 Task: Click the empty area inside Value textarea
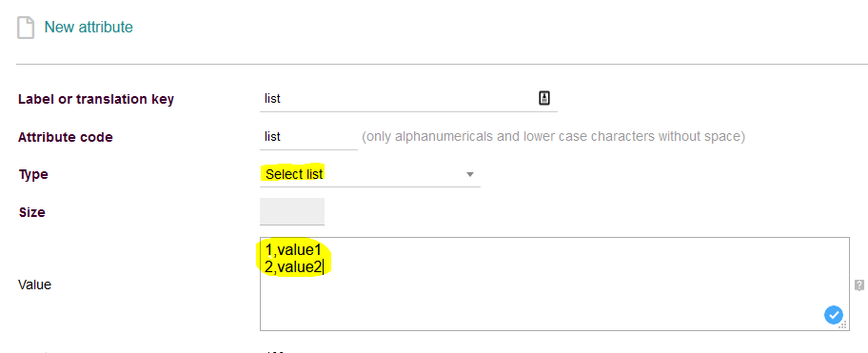554,299
